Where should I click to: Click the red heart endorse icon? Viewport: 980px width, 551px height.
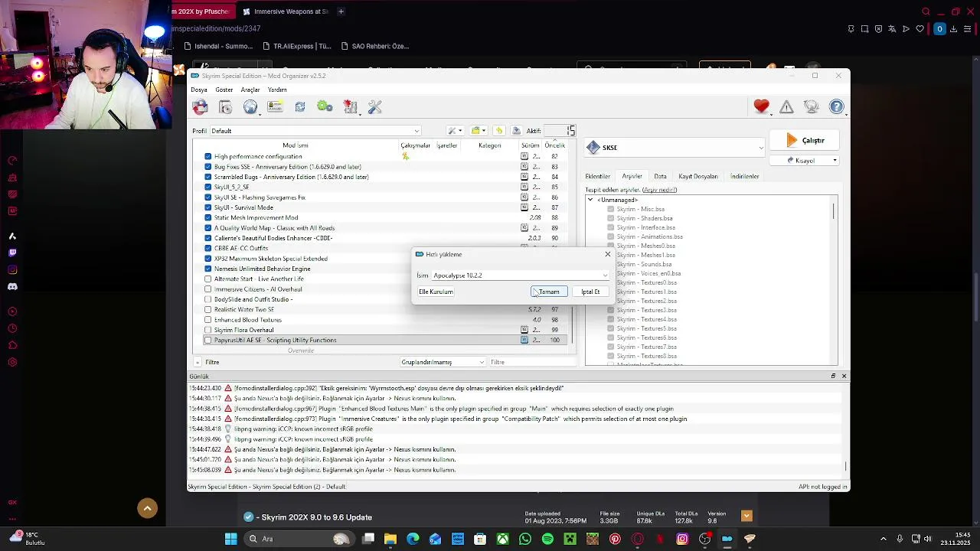click(x=761, y=107)
